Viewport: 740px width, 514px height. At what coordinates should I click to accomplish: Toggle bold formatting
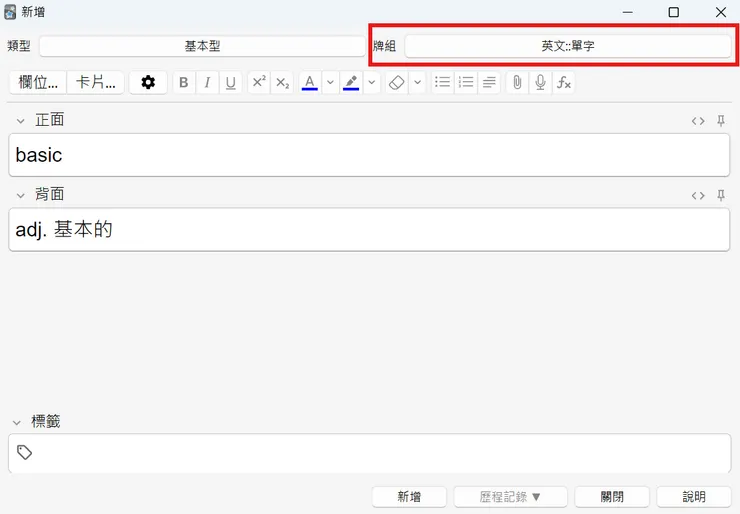(x=184, y=83)
